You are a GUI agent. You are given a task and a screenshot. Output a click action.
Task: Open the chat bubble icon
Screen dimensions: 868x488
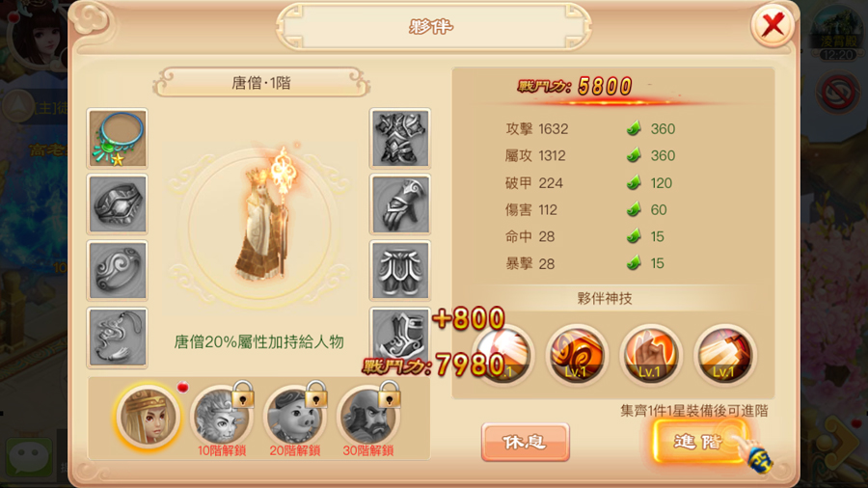click(29, 456)
